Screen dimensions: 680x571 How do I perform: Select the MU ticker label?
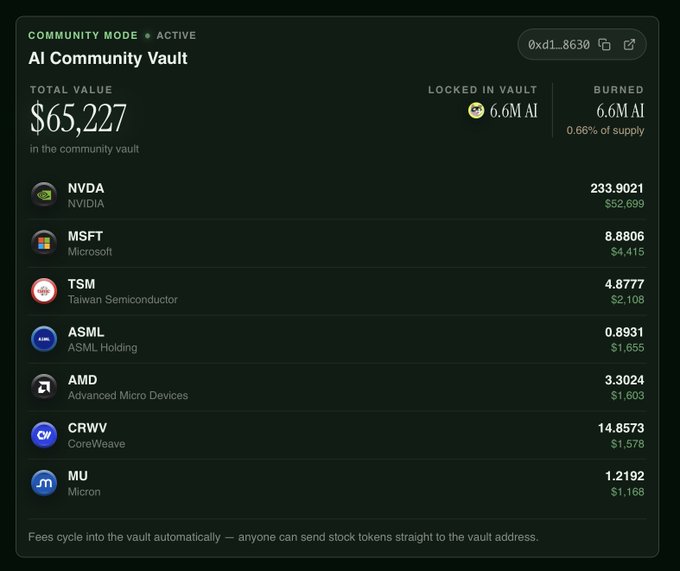tap(78, 476)
